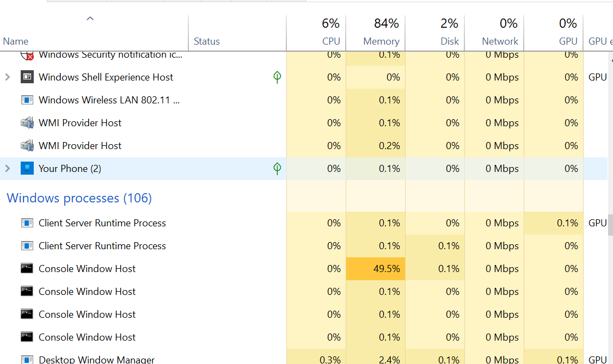
Task: Click the Client Server Runtime Process icon with 0.1% disk
Action: tap(27, 246)
